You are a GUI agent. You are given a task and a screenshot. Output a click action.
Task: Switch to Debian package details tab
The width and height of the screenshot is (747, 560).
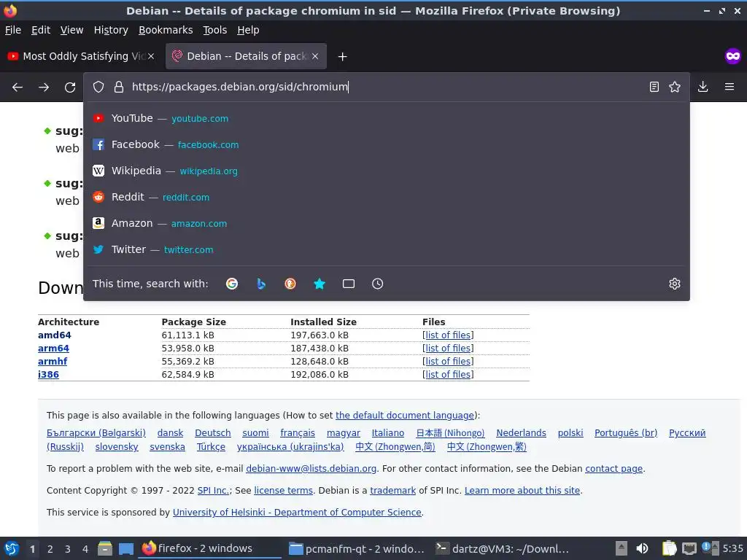246,56
